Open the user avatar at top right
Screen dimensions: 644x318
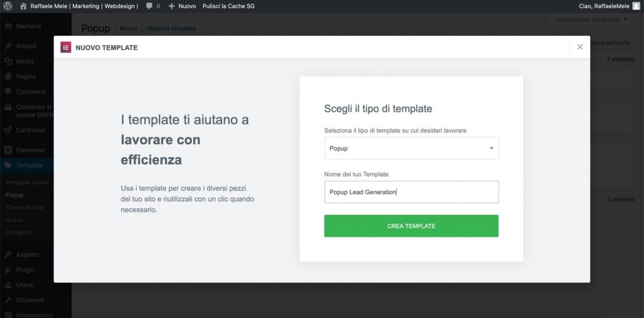(x=636, y=6)
